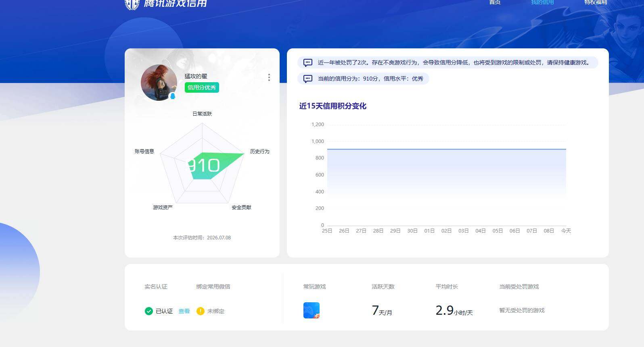Screen dimensions: 644x347
Task: Click the 30日 label on chart axis
Action: (412, 231)
